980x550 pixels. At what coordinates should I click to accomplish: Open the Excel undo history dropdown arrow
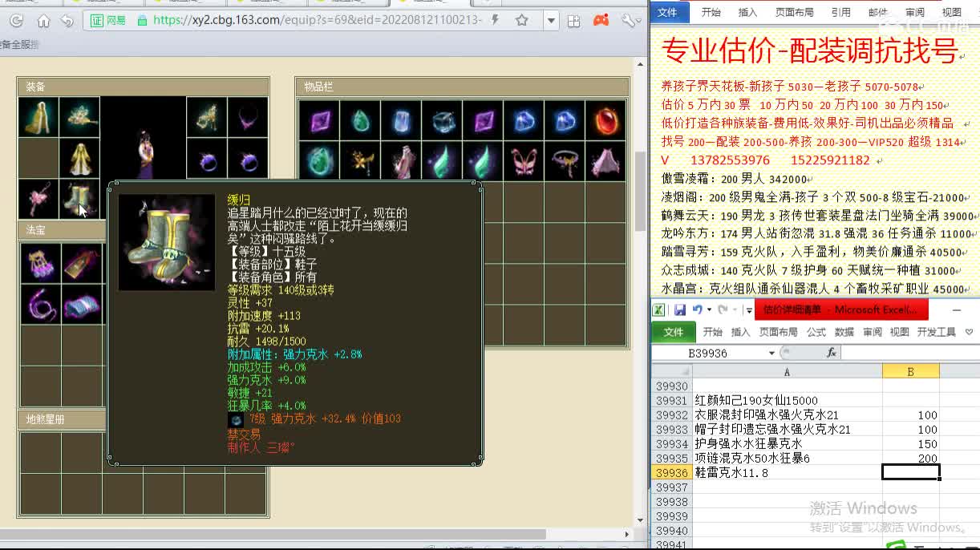point(708,309)
